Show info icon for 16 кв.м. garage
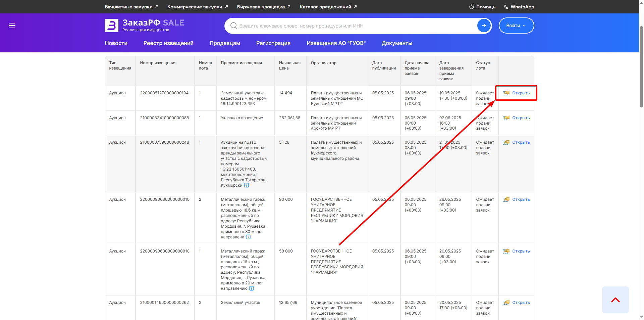 pos(252,288)
